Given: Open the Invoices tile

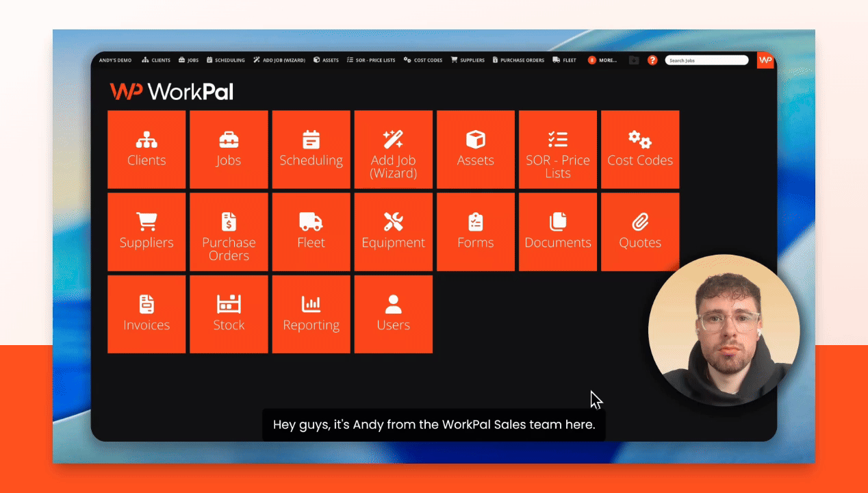Looking at the screenshot, I should tap(146, 314).
